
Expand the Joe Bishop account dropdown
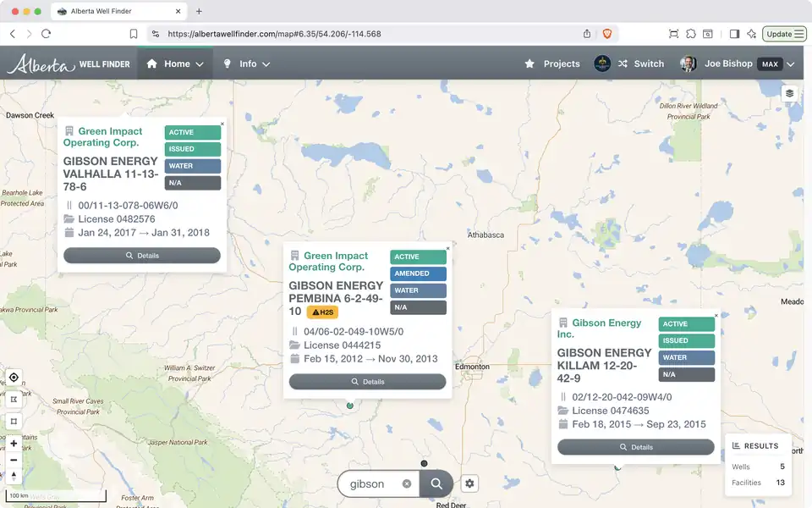pos(791,64)
